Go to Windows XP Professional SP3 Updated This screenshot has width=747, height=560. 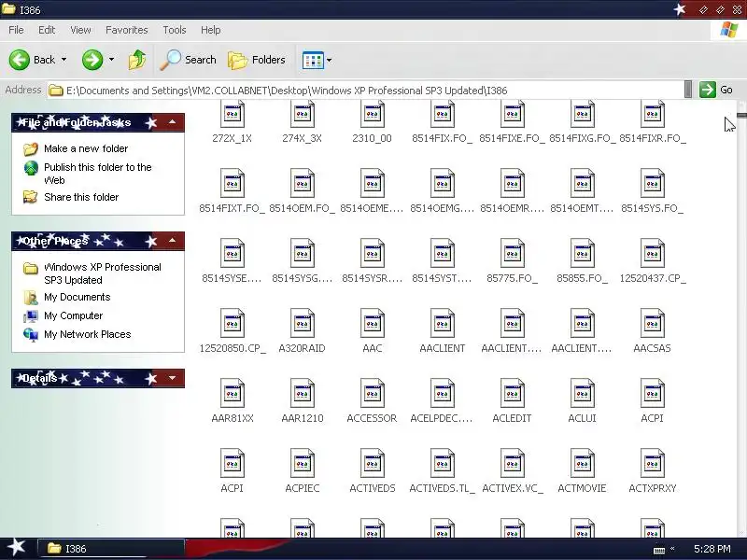(103, 273)
